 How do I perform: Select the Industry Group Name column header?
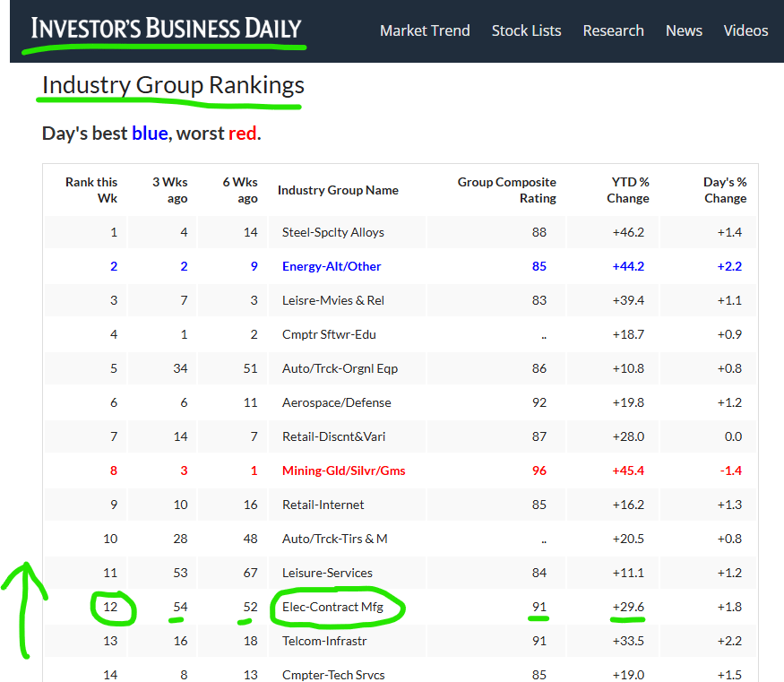tap(338, 190)
